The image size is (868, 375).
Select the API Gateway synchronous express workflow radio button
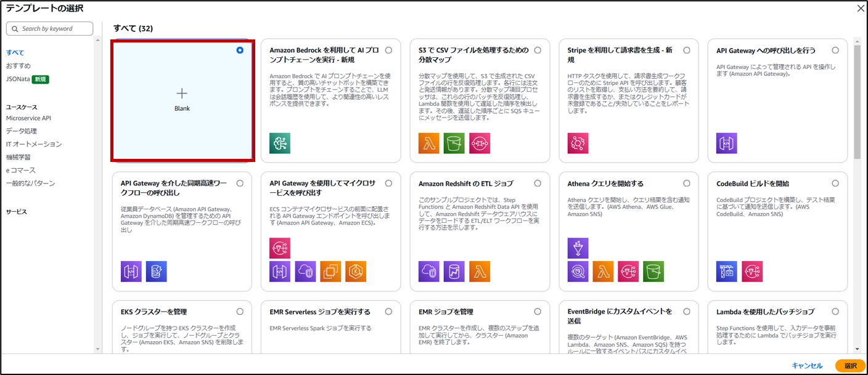click(x=240, y=183)
